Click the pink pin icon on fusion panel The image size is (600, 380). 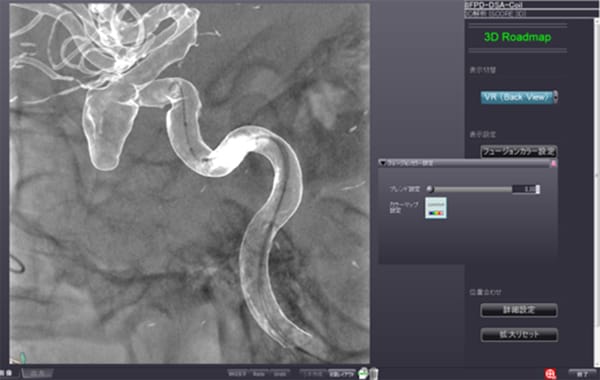(x=553, y=163)
